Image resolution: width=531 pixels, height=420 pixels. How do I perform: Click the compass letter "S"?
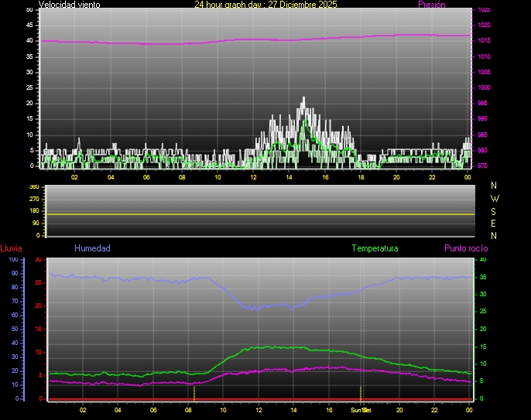tap(495, 210)
